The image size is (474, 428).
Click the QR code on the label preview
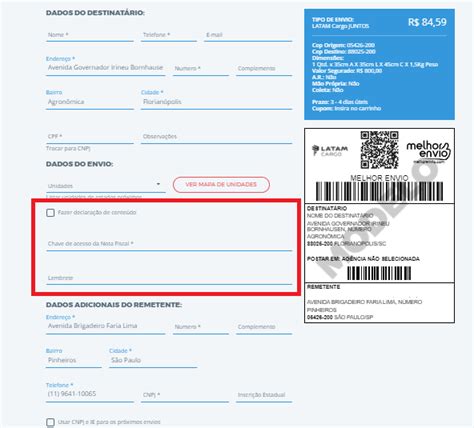point(379,150)
